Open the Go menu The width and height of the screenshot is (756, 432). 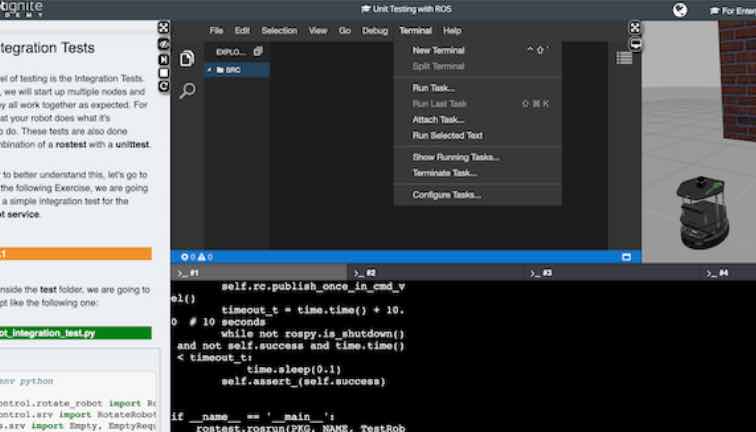click(344, 30)
